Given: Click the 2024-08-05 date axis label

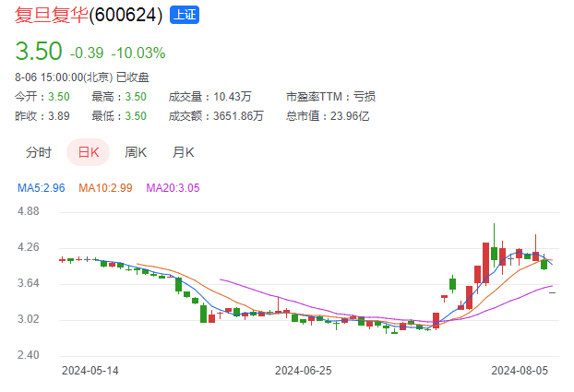Looking at the screenshot, I should pyautogui.click(x=520, y=371).
